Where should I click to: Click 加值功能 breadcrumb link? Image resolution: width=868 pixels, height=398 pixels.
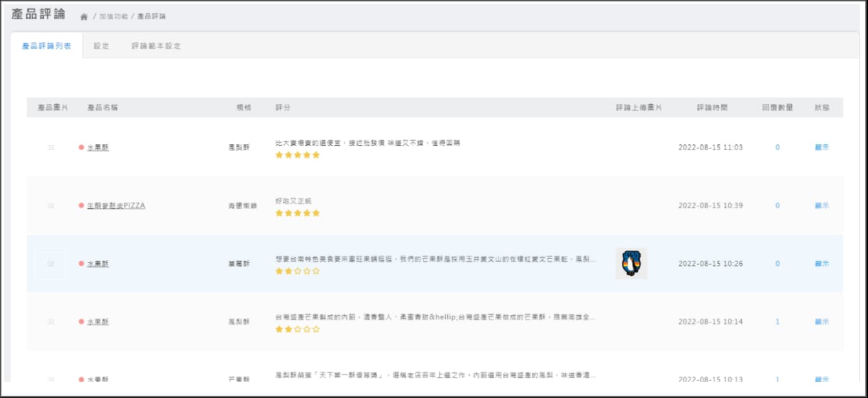pyautogui.click(x=112, y=16)
